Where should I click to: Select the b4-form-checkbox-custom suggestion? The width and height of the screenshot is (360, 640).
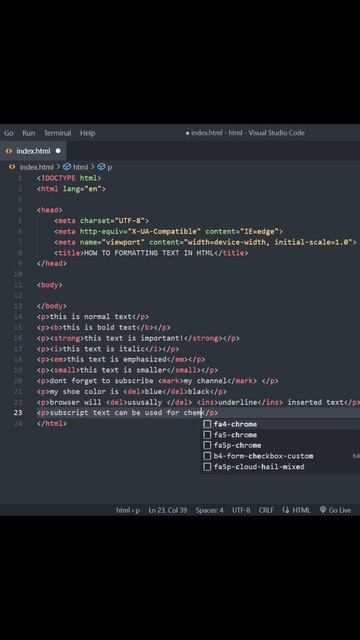click(280, 456)
